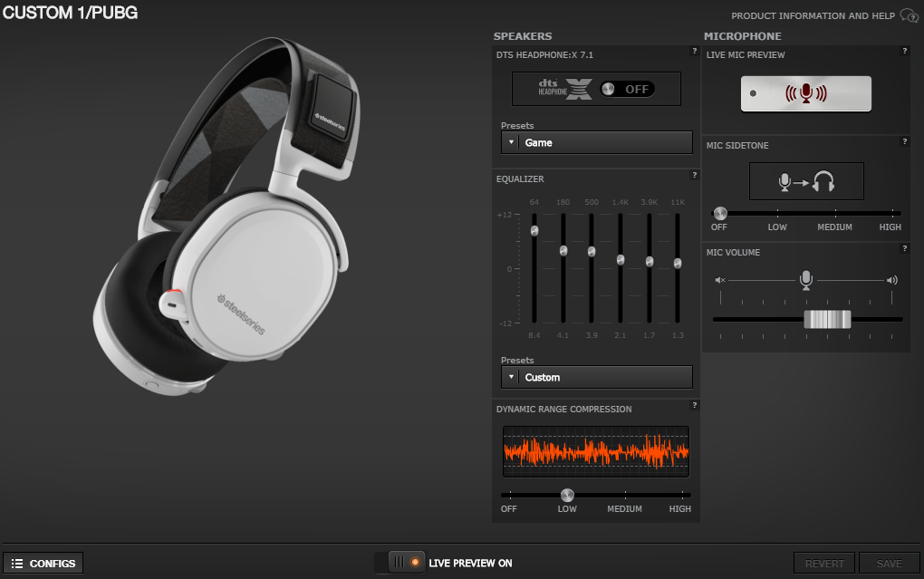Viewport: 924px width, 579px height.
Task: Click the help question mark for Live Mic Preview
Action: pyautogui.click(x=905, y=52)
